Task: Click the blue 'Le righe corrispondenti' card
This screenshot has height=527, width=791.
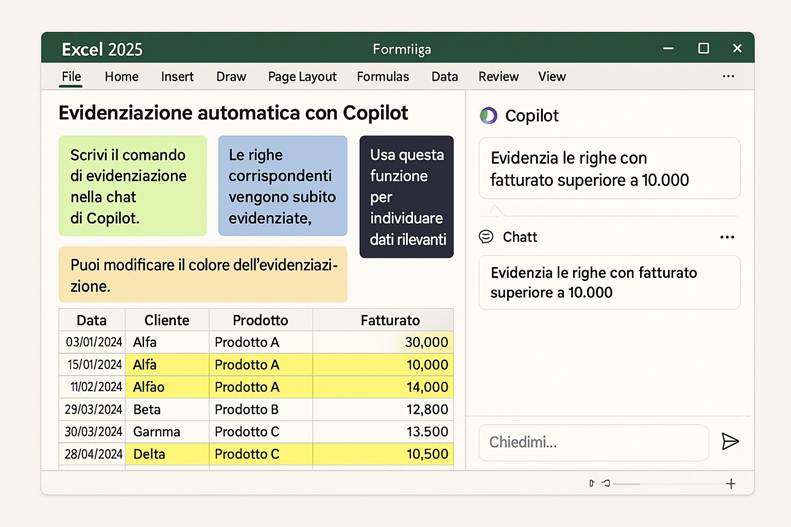Action: (x=282, y=186)
